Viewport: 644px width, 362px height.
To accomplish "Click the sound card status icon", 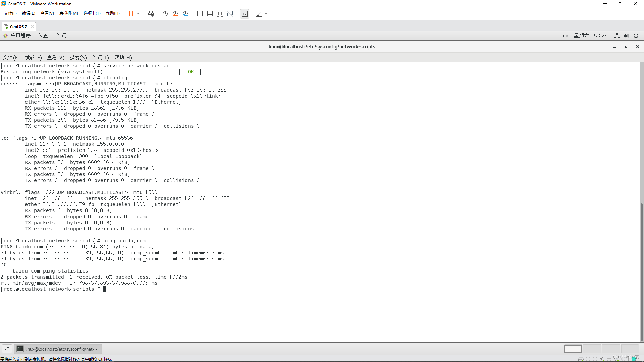I will [616, 359].
